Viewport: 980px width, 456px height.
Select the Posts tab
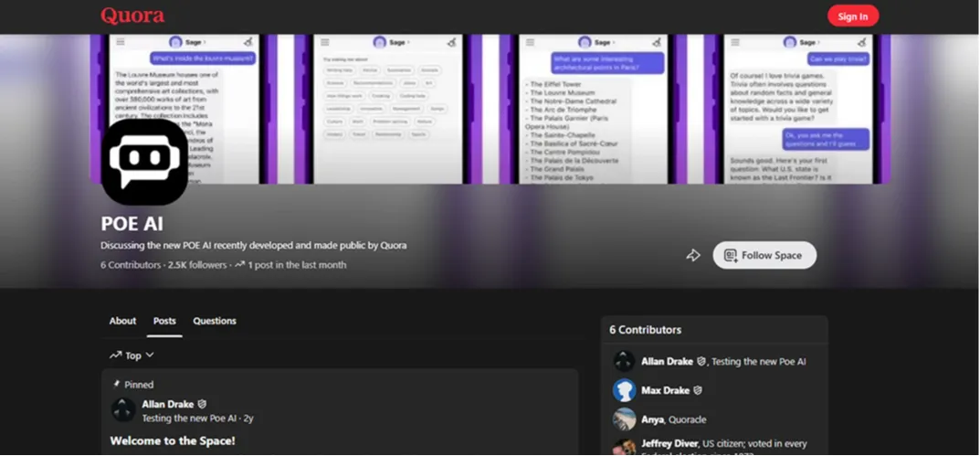164,321
